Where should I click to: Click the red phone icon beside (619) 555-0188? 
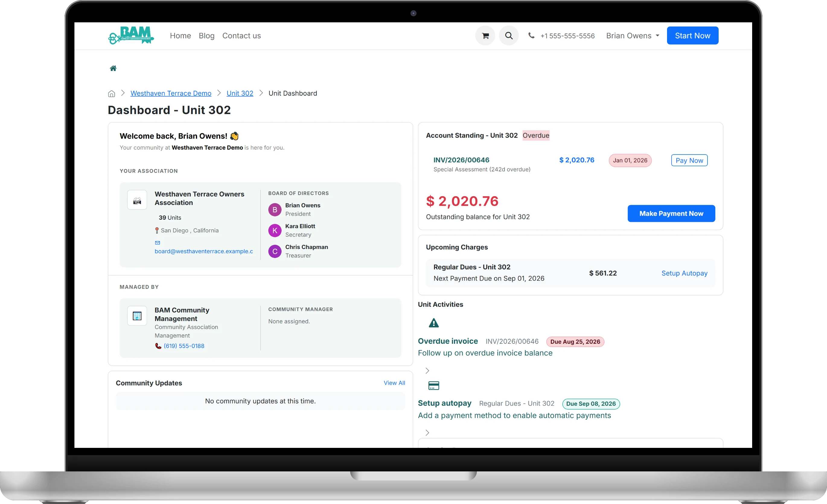point(158,346)
